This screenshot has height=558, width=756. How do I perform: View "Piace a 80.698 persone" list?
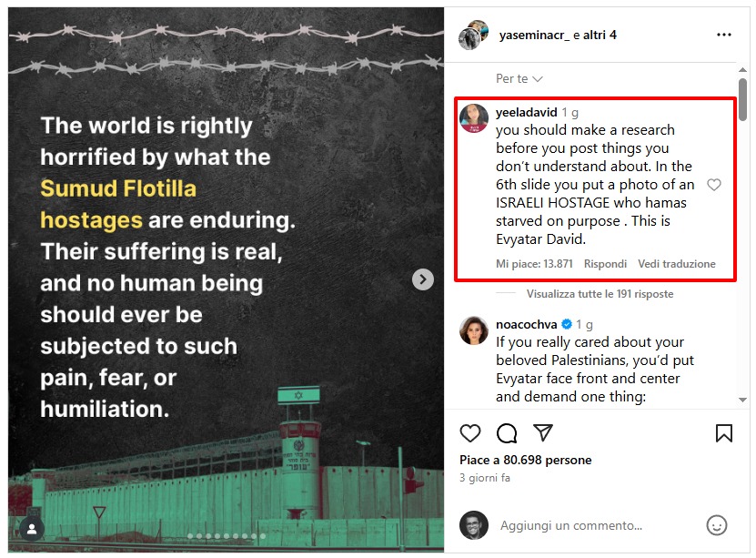tap(525, 460)
